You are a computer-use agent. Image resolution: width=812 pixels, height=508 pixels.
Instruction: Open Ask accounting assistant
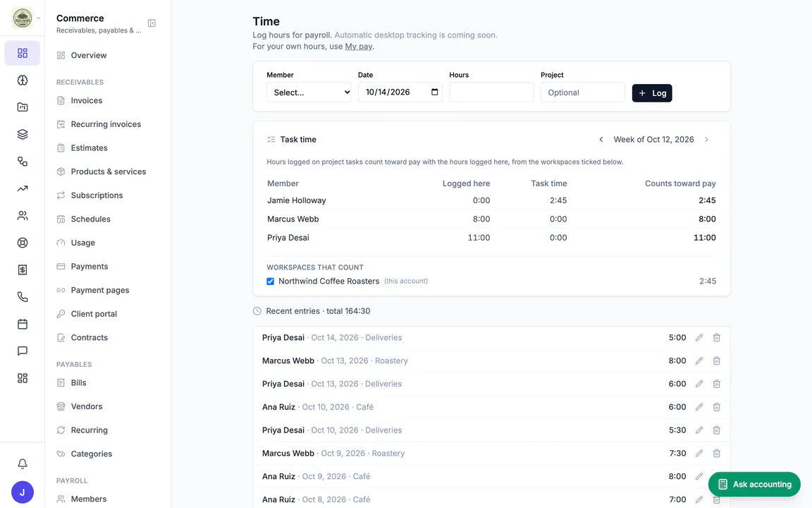pyautogui.click(x=754, y=484)
